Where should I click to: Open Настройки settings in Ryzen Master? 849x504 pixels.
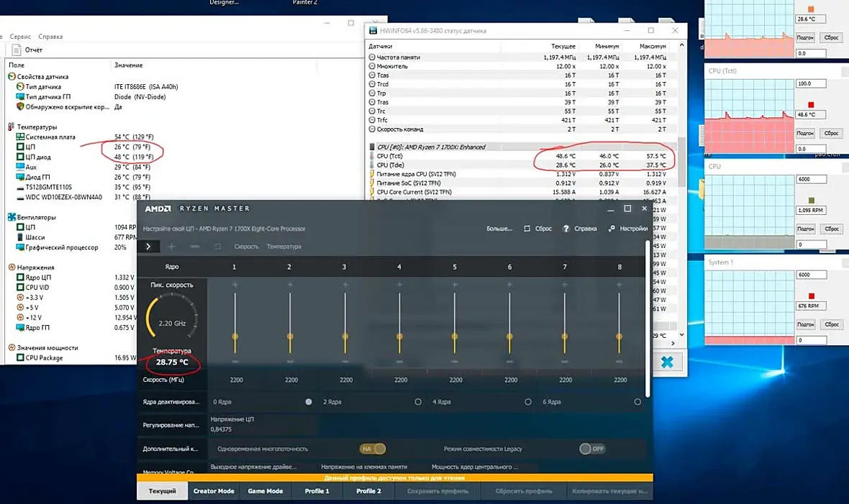[628, 229]
